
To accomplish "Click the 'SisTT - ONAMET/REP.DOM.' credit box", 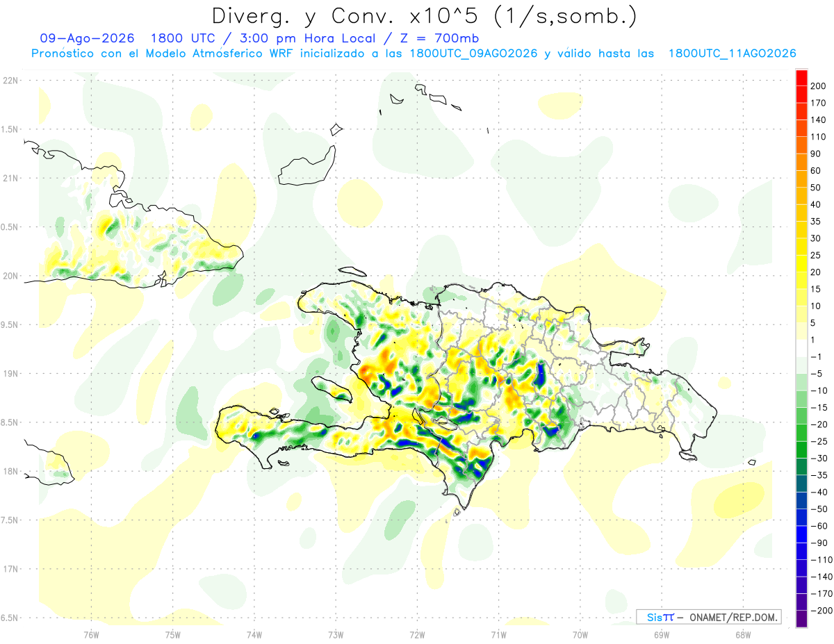I will [x=708, y=617].
